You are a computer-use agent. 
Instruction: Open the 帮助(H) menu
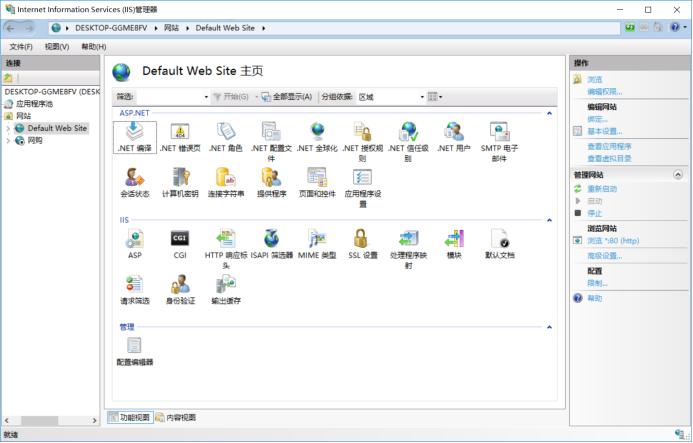[93, 47]
